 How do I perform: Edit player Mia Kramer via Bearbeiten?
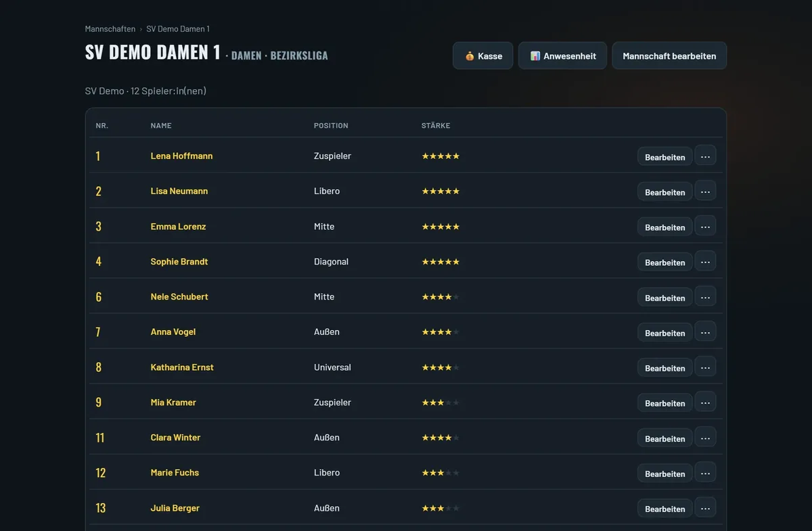pyautogui.click(x=664, y=402)
